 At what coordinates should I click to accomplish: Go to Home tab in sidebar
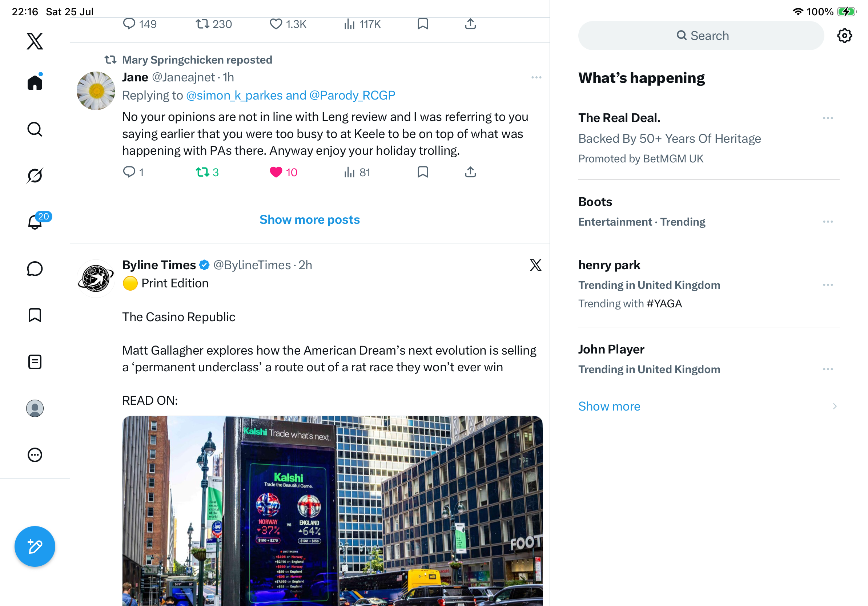pyautogui.click(x=35, y=82)
